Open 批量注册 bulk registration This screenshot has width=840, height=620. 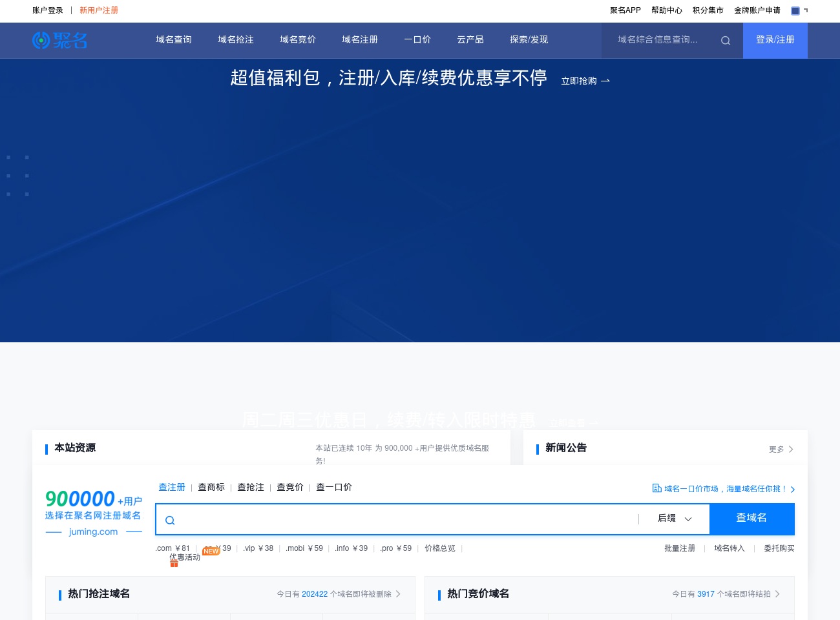680,548
